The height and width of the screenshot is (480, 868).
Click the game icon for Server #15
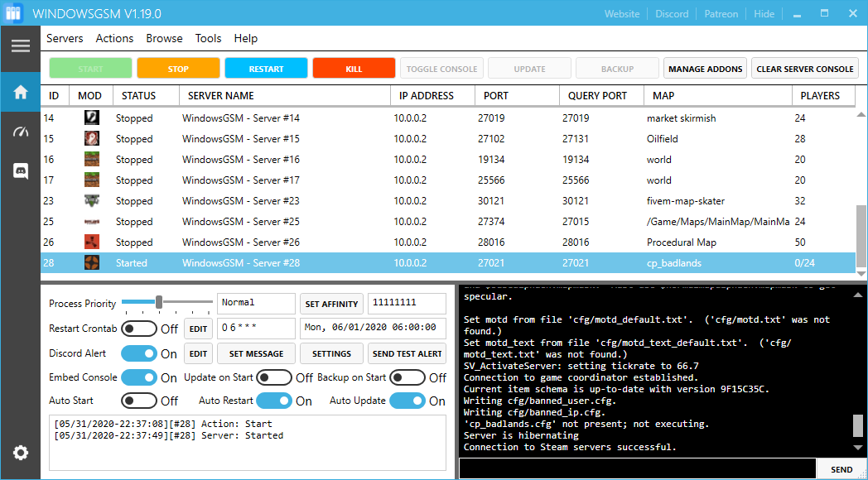coord(91,139)
